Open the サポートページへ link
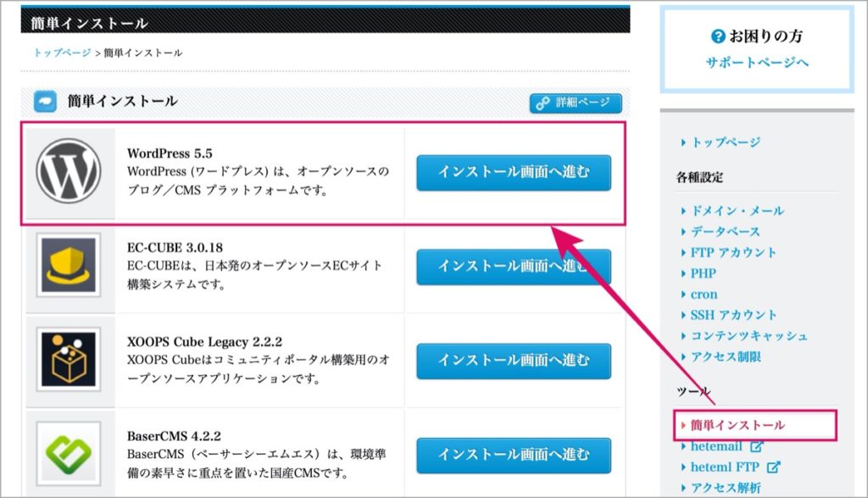This screenshot has height=498, width=868. 757,62
